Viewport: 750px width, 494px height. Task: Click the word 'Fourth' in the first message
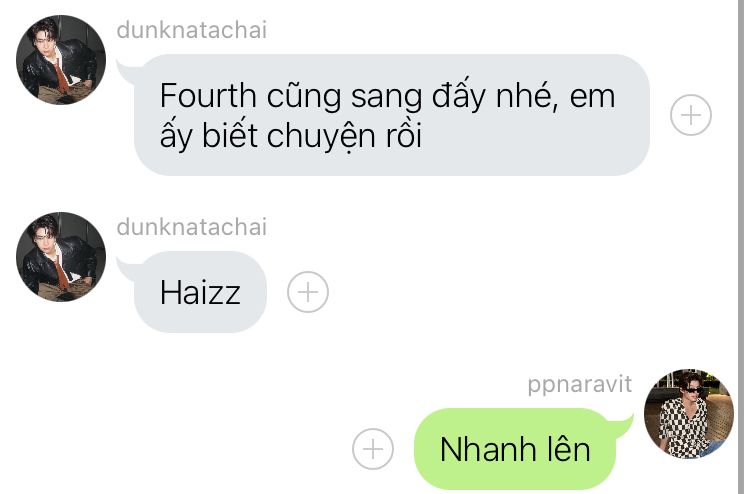pyautogui.click(x=208, y=96)
